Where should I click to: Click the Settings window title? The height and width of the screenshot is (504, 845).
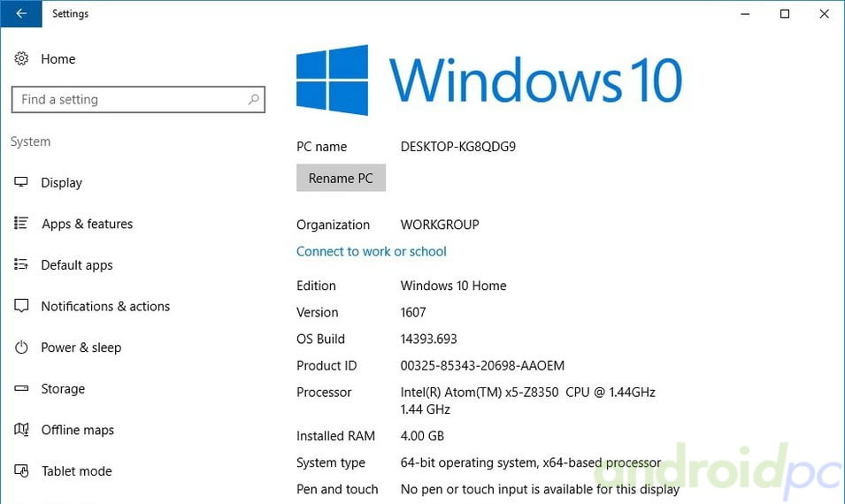[x=70, y=13]
